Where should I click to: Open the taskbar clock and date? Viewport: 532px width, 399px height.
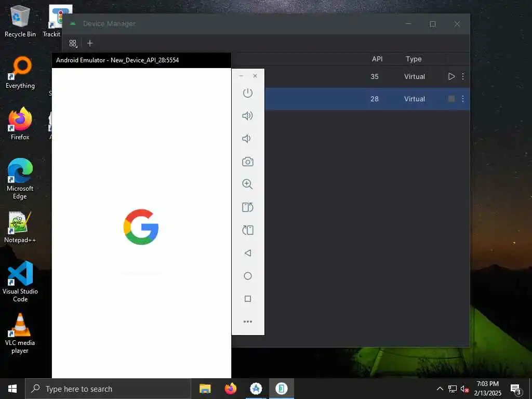(x=487, y=389)
